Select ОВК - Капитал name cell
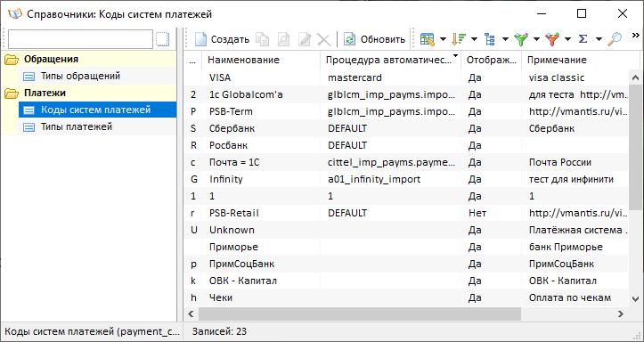The width and height of the screenshot is (644, 342). tap(260, 281)
